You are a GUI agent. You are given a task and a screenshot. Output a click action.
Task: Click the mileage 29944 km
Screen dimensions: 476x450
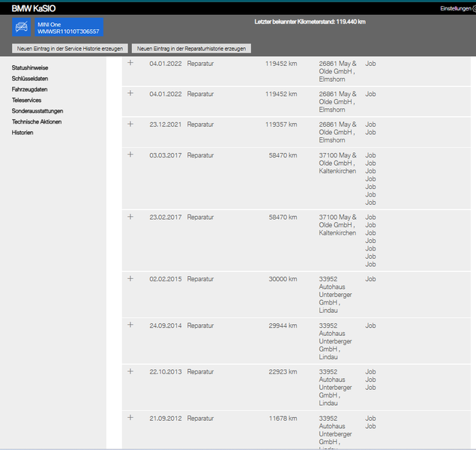283,325
